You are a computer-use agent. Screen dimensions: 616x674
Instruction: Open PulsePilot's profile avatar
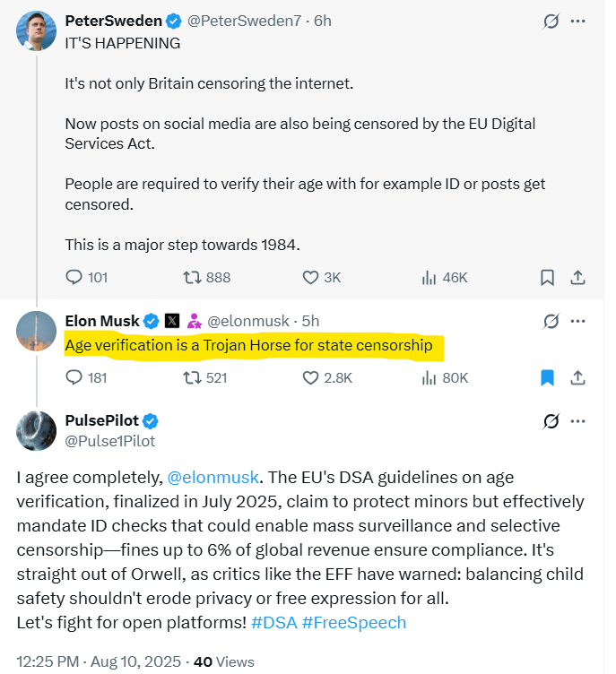[x=36, y=431]
